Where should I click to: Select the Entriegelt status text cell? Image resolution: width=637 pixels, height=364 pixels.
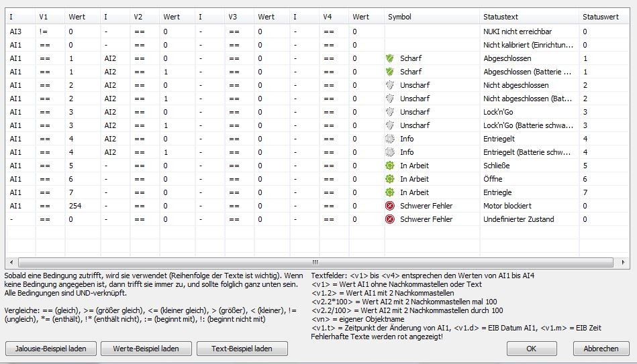499,139
